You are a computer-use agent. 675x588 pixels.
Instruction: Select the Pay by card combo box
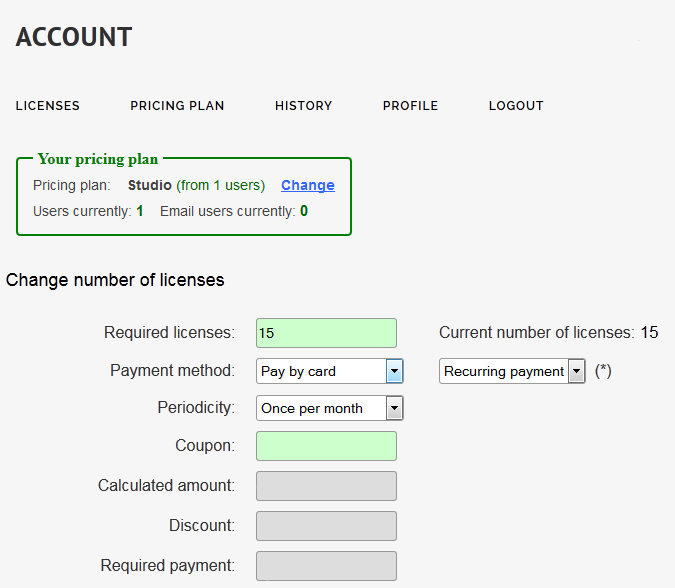tap(330, 371)
